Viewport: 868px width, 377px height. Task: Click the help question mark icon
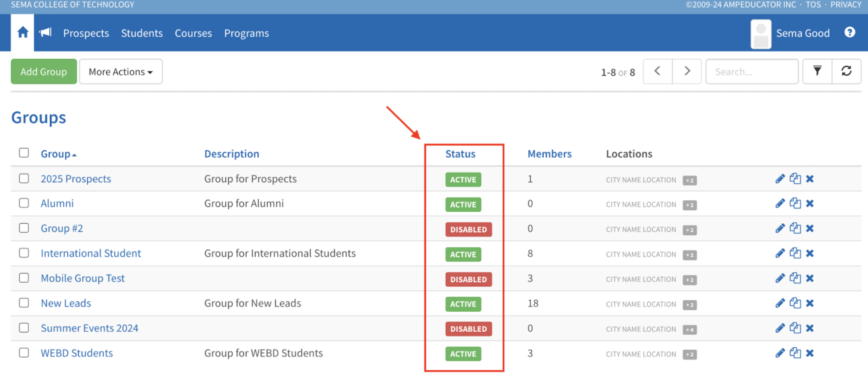[x=849, y=32]
